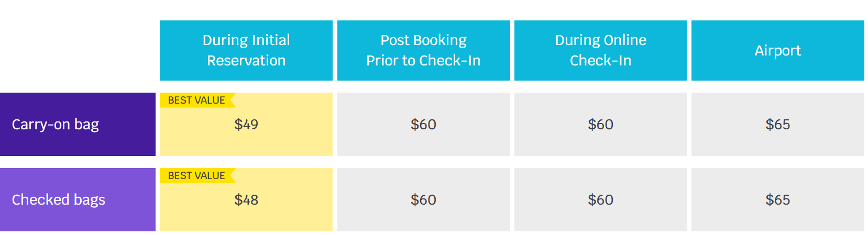Click checked bags $60 under Post Booking
Screen dimensions: 868x235
(x=423, y=200)
